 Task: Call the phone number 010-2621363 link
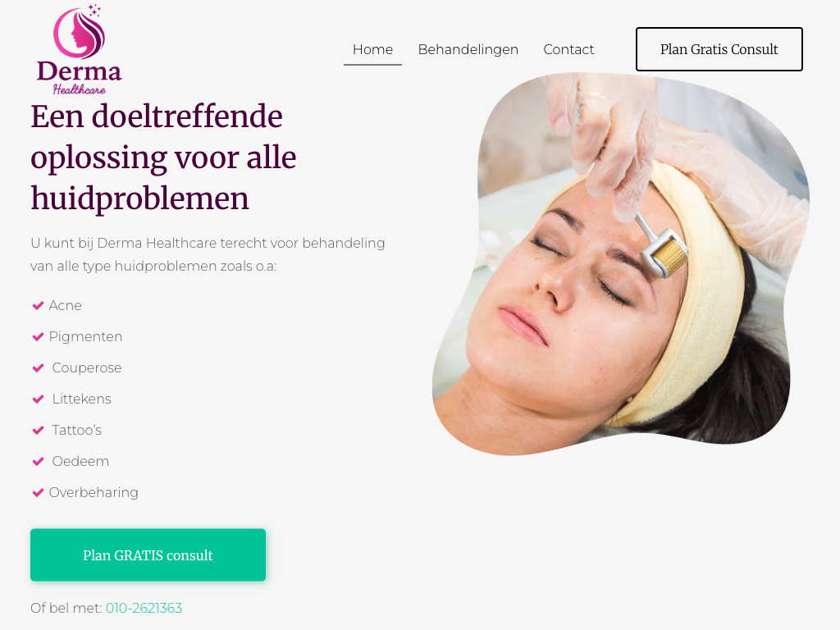[x=144, y=608]
